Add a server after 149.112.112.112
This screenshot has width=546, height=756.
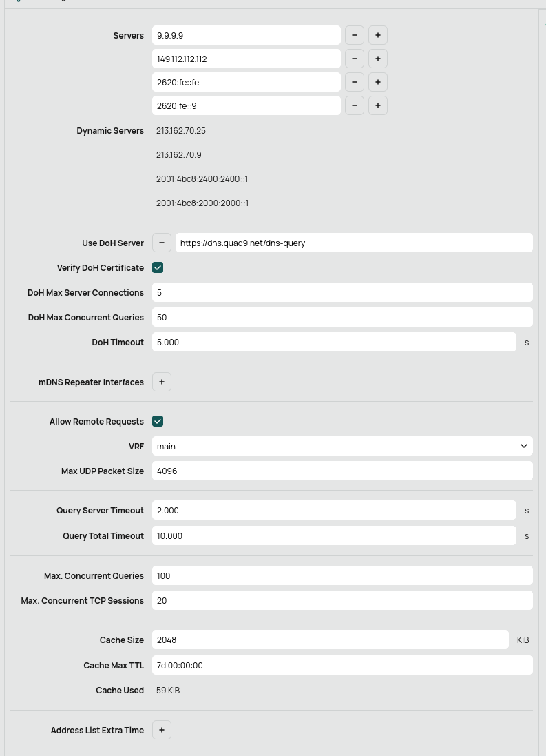click(x=378, y=59)
